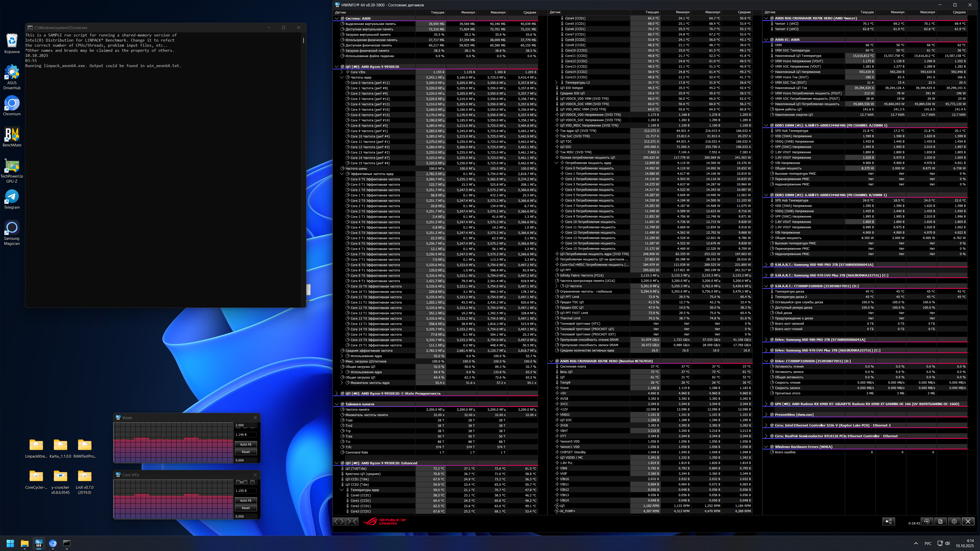
Task: Click the log file document icon
Action: [940, 521]
